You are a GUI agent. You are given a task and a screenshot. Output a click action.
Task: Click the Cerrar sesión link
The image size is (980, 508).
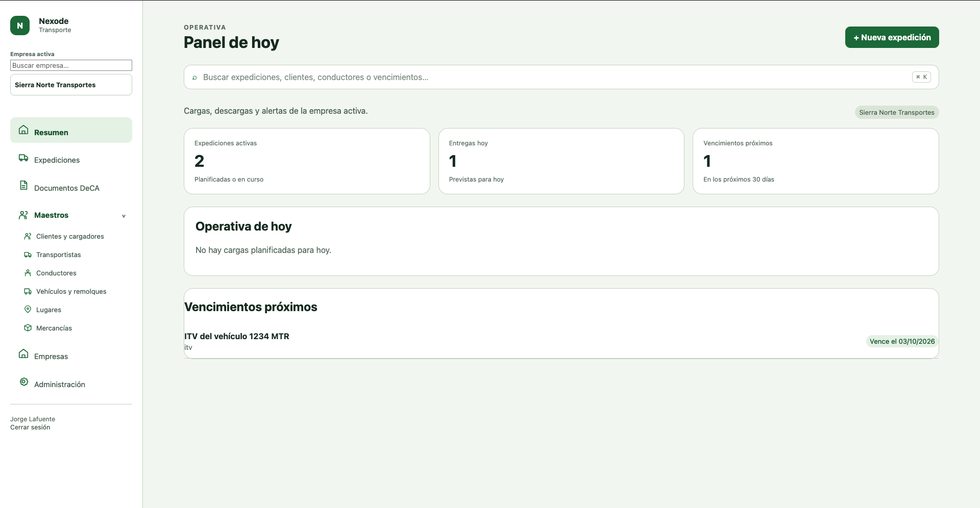30,427
